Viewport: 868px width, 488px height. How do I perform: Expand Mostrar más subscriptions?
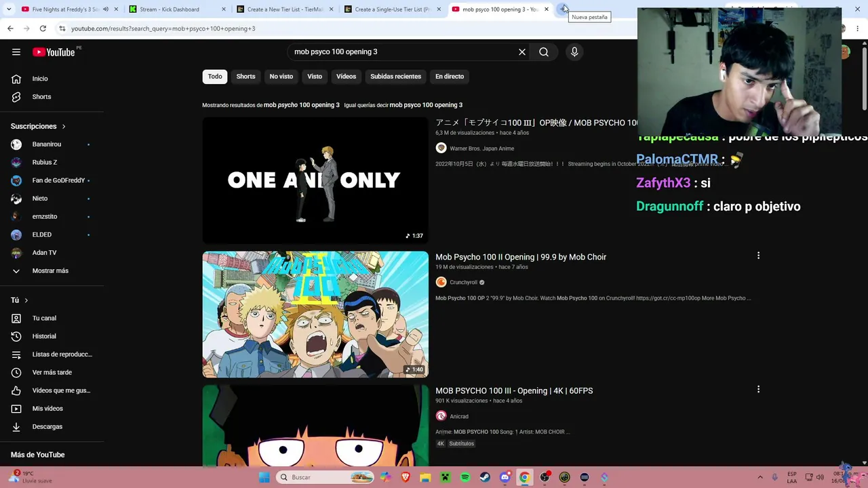pyautogui.click(x=52, y=271)
